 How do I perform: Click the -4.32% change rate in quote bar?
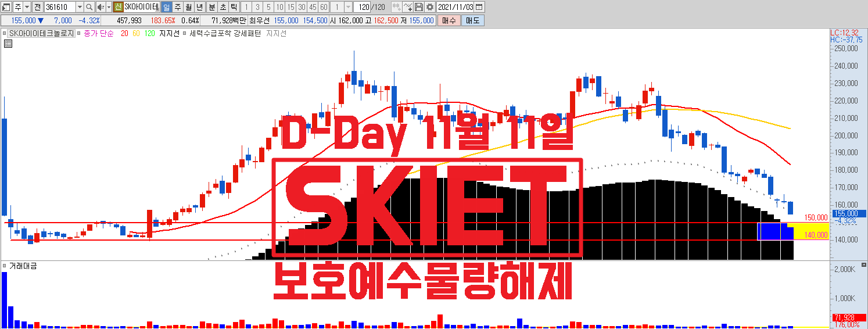point(89,20)
